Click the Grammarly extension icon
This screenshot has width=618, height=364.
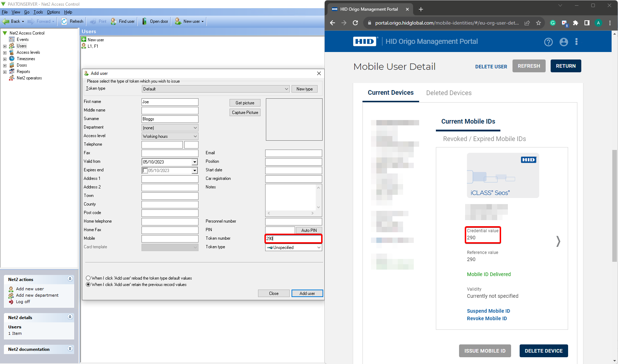coord(553,23)
